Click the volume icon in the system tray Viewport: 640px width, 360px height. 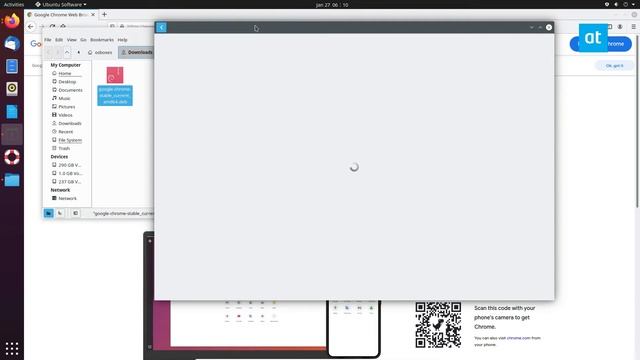616,4
